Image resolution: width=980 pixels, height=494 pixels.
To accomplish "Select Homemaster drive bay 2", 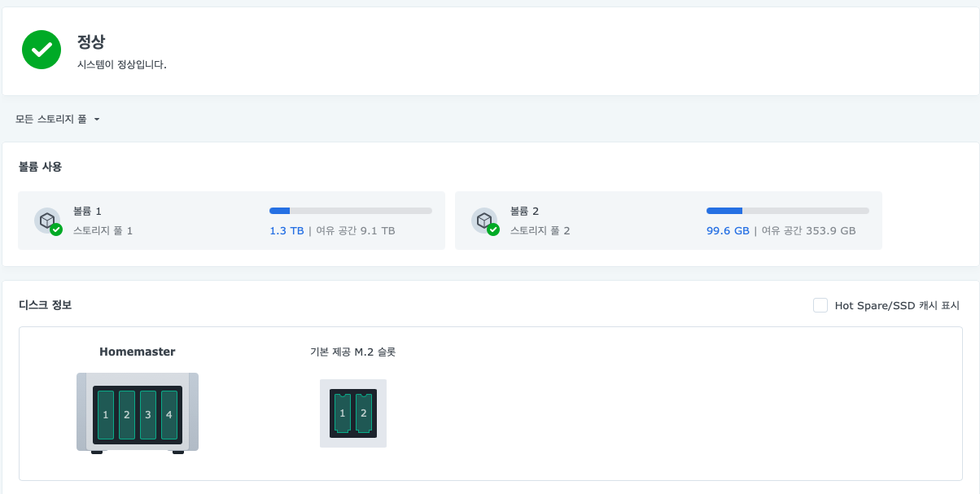I will pos(127,414).
